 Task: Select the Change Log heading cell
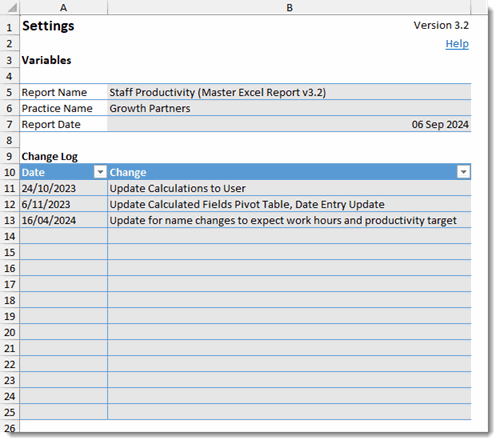pyautogui.click(x=63, y=156)
